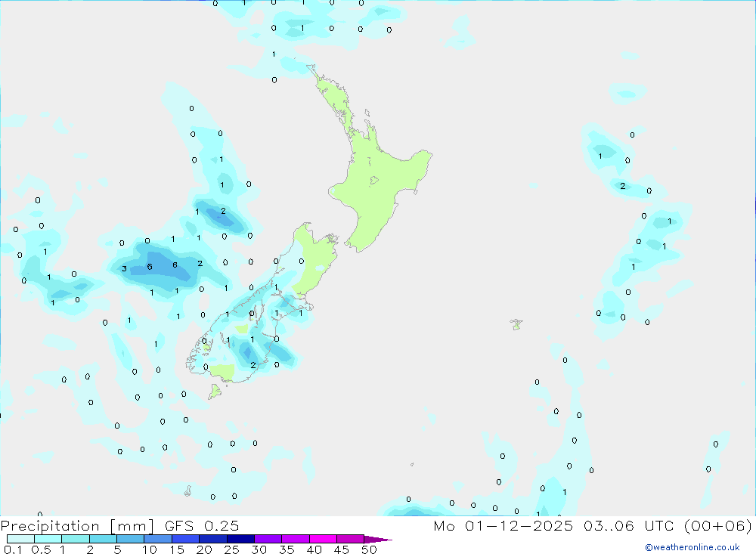The image size is (756, 554).
Task: Select the 2–5 mm legend swatch
Action: [103, 539]
